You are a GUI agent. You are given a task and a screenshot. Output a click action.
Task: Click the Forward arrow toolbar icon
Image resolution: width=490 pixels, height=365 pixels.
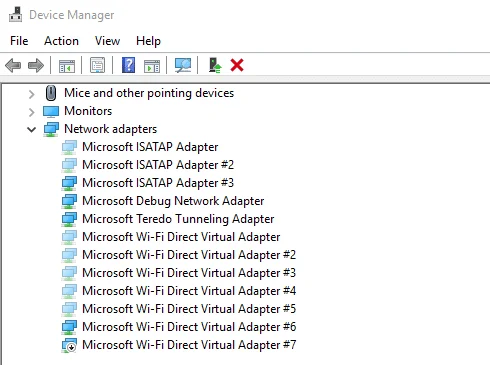[36, 65]
